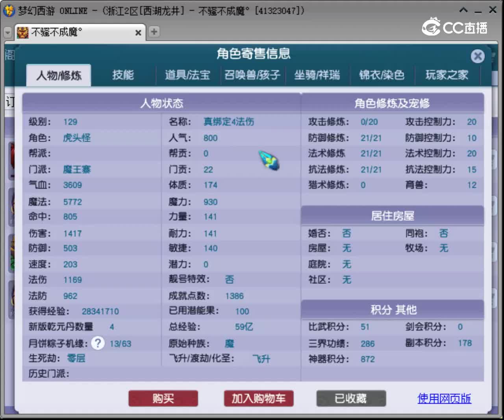The height and width of the screenshot is (420, 504).
Task: Open a new tab with the plus button
Action: pos(154,32)
